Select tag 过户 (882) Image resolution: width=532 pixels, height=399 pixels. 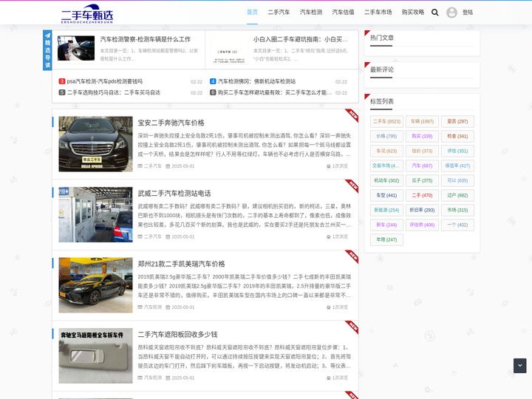tap(457, 195)
